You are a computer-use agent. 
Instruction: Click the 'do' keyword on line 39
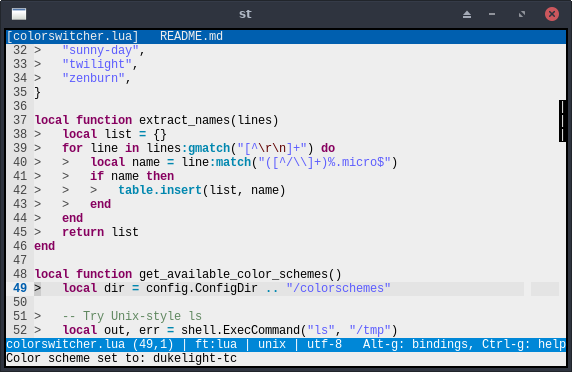(328, 148)
